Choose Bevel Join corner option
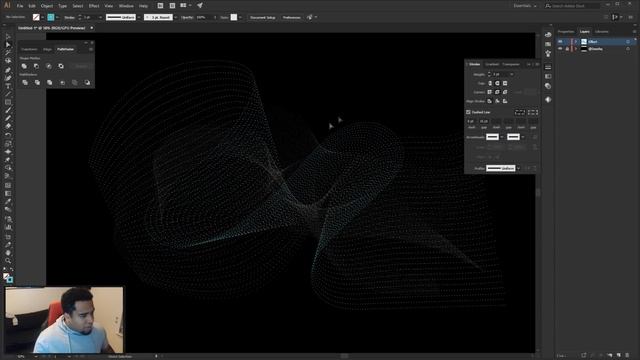The height and width of the screenshot is (360, 640). (x=505, y=92)
